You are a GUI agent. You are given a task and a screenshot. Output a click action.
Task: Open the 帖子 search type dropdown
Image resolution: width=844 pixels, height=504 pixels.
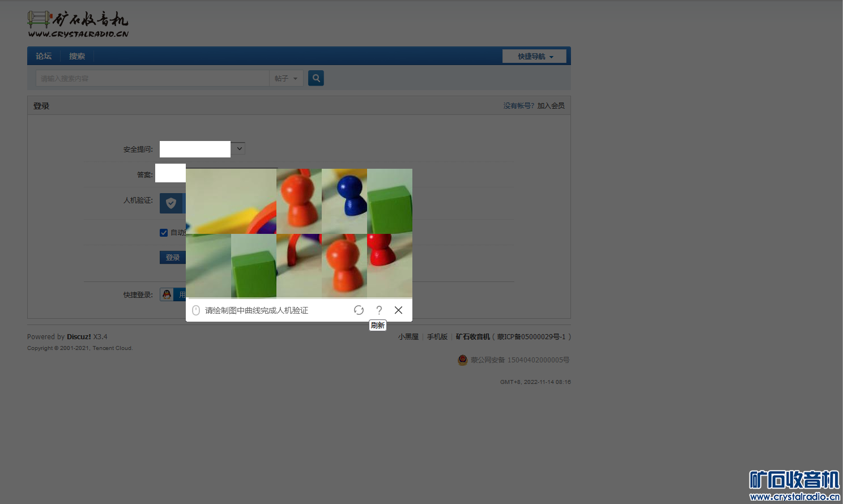tap(286, 78)
